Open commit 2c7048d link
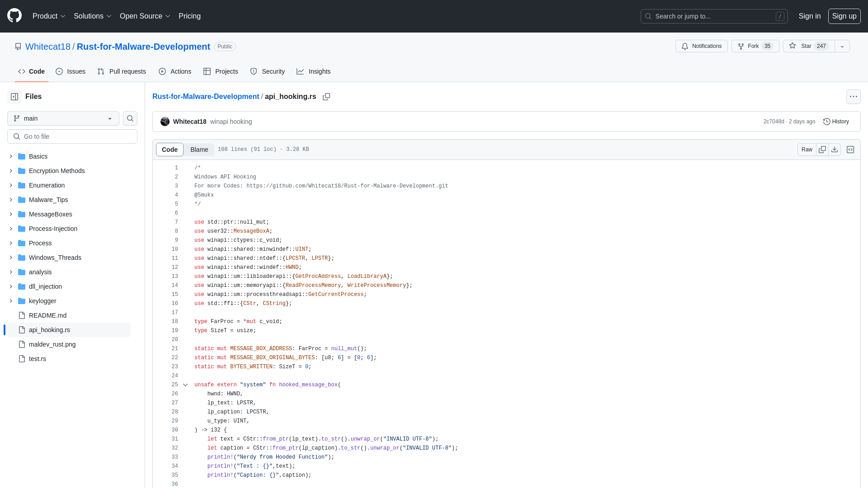 (774, 122)
